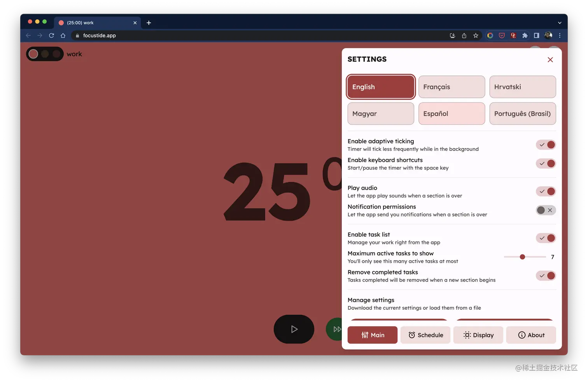588x382 pixels.
Task: Expand the tab search chevron in the tab strip
Action: (x=559, y=23)
